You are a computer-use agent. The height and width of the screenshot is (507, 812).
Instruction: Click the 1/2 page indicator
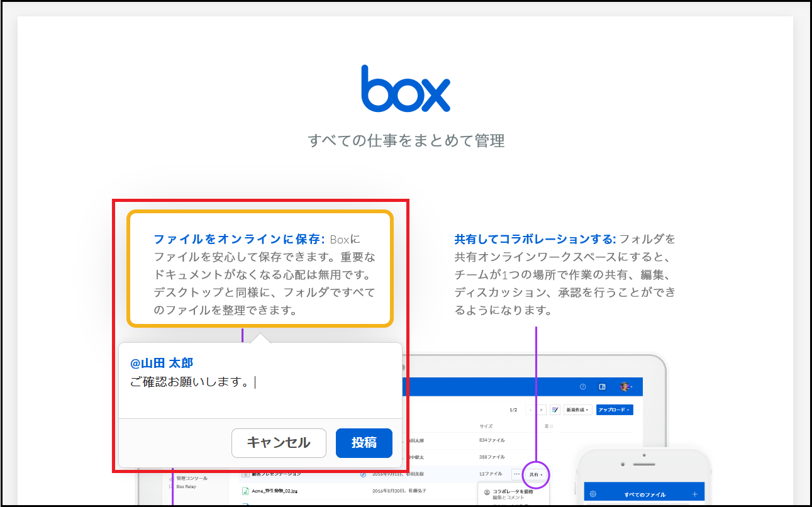[513, 410]
